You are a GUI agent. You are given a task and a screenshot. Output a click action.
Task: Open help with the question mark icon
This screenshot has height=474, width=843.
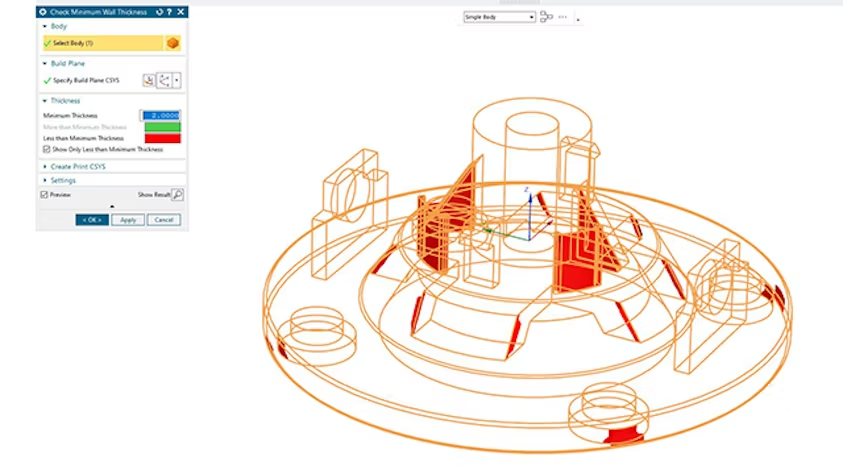(169, 11)
